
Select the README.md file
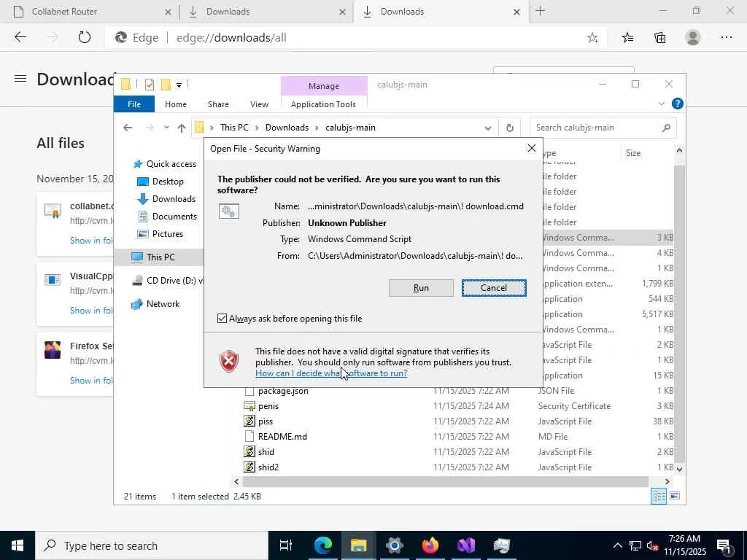click(x=282, y=437)
